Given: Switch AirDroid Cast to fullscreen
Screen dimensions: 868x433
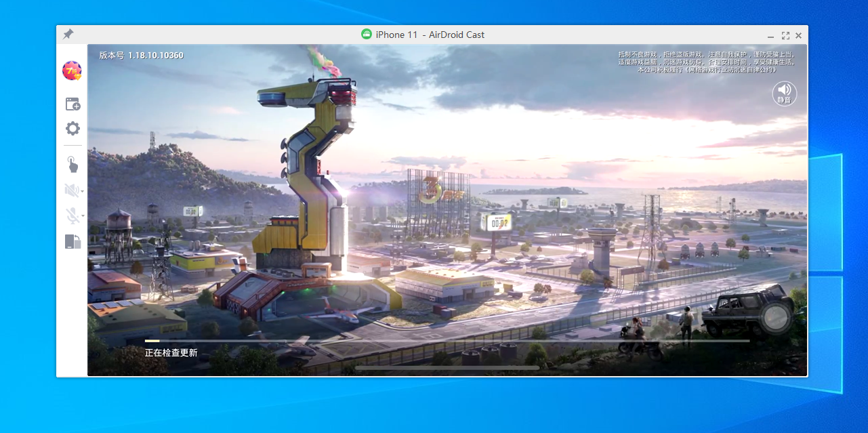Looking at the screenshot, I should [785, 35].
